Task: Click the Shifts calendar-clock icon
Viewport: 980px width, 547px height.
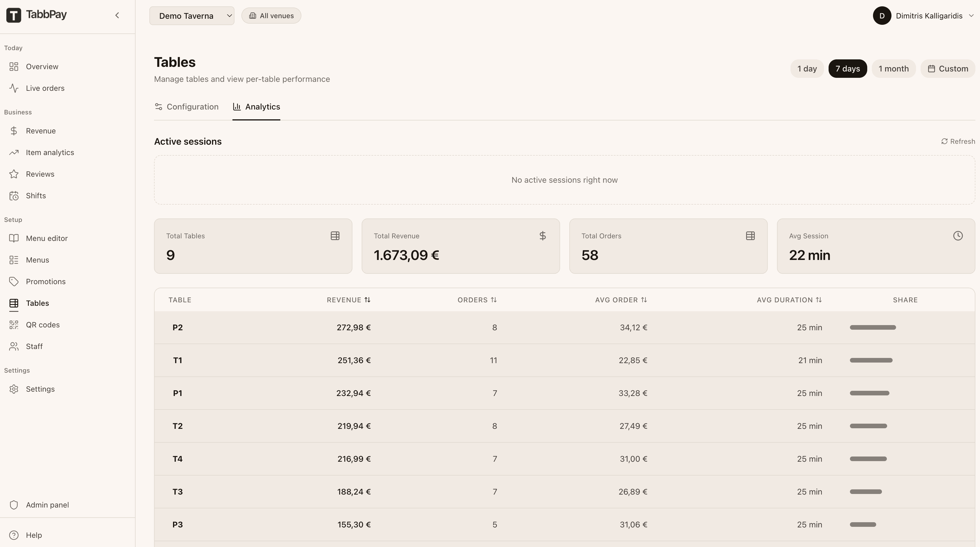Action: tap(14, 196)
